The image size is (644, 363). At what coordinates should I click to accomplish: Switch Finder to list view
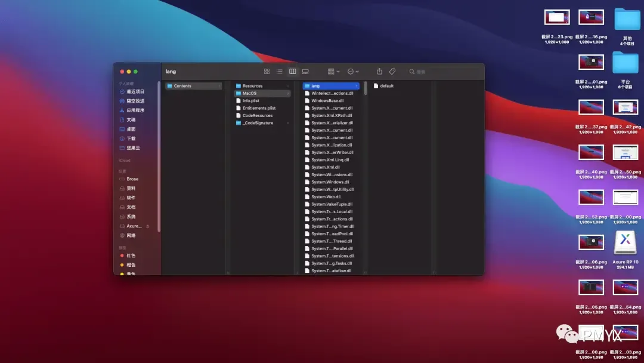coord(279,72)
